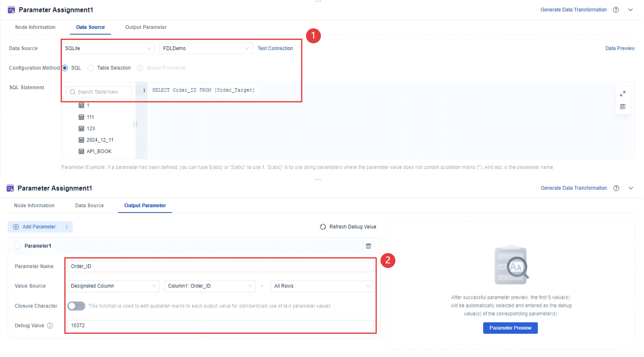The height and width of the screenshot is (357, 644).
Task: Delete Parameter1 using the trash icon
Action: point(368,246)
